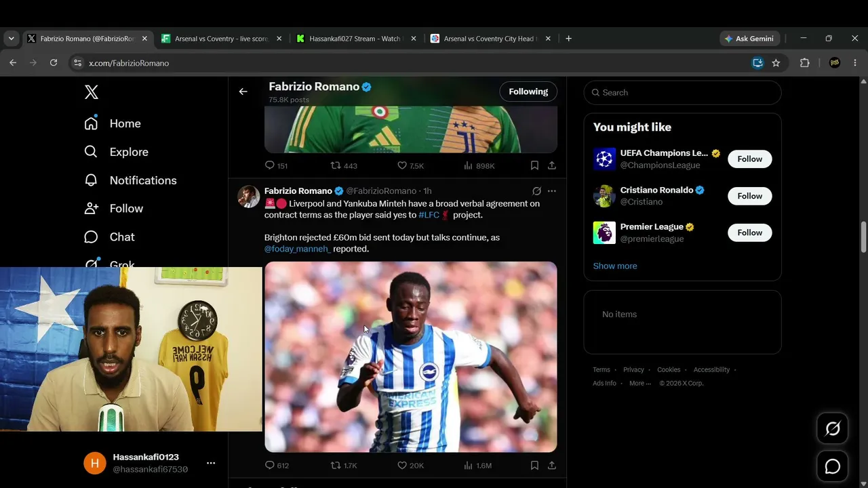Like the post with 7.5K likes

tap(402, 165)
